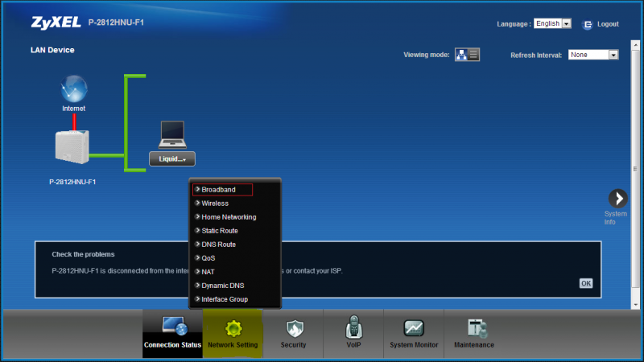Click the Logout icon
The width and height of the screenshot is (644, 362).
[588, 25]
